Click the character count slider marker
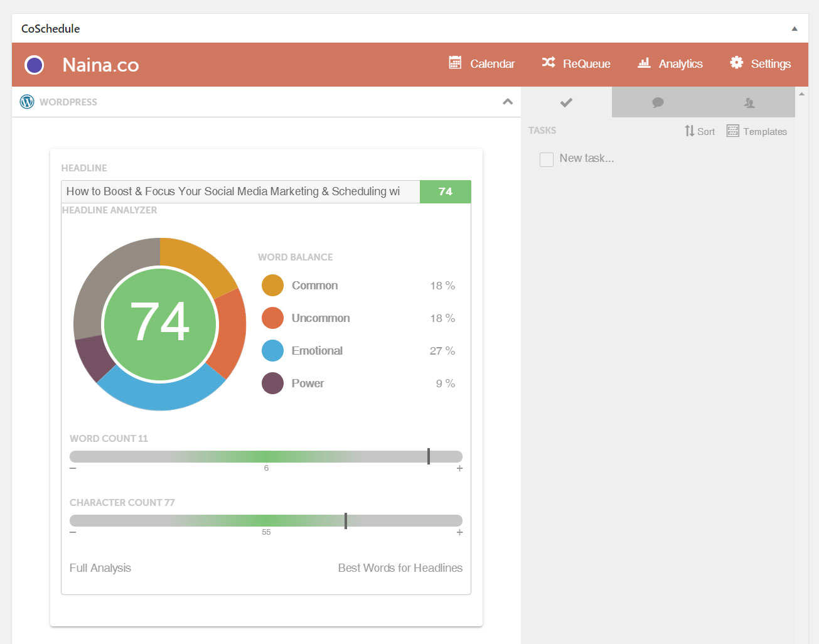The width and height of the screenshot is (819, 644). [x=346, y=520]
